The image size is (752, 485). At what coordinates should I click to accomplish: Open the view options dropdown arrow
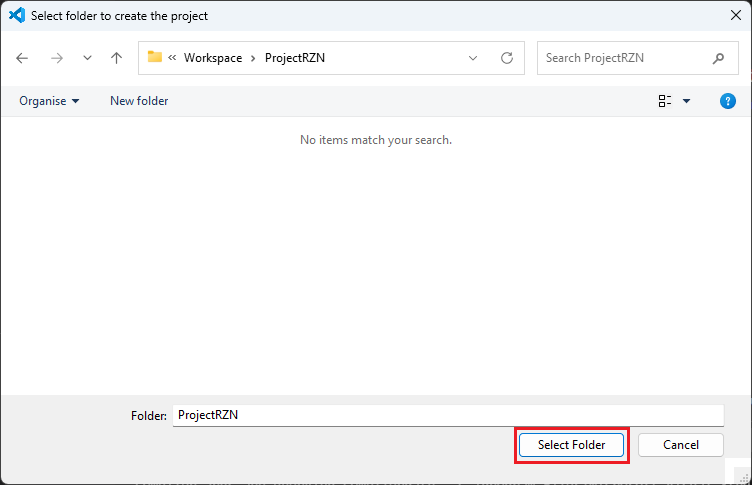point(686,101)
